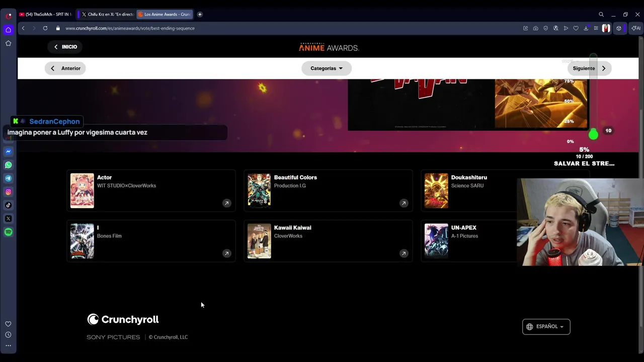
Task: Open the edit page pencil icon in the toolbar
Action: 525,28
